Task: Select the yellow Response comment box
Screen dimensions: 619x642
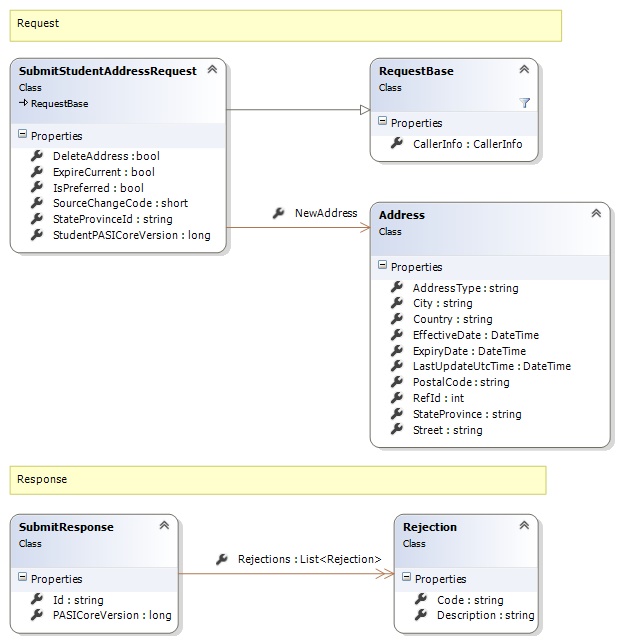Action: [278, 480]
